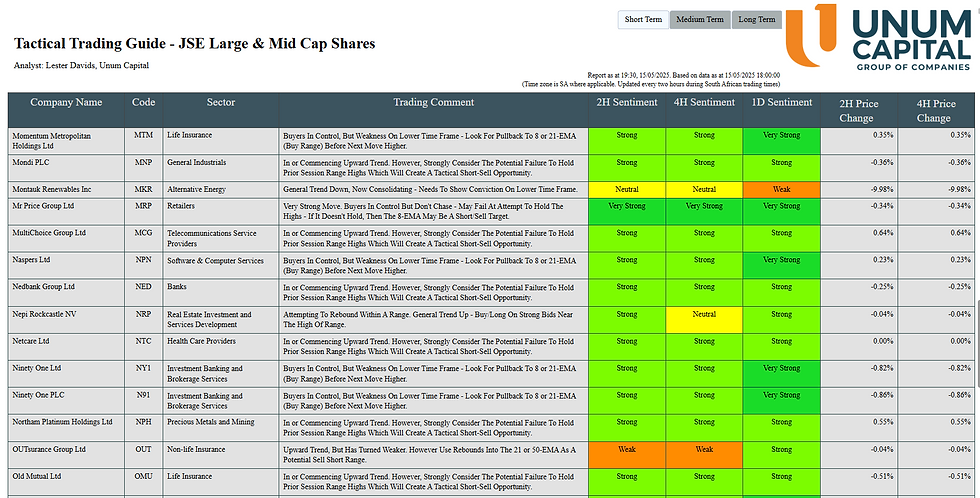
Task: Switch to the Short Term tab
Action: (643, 19)
